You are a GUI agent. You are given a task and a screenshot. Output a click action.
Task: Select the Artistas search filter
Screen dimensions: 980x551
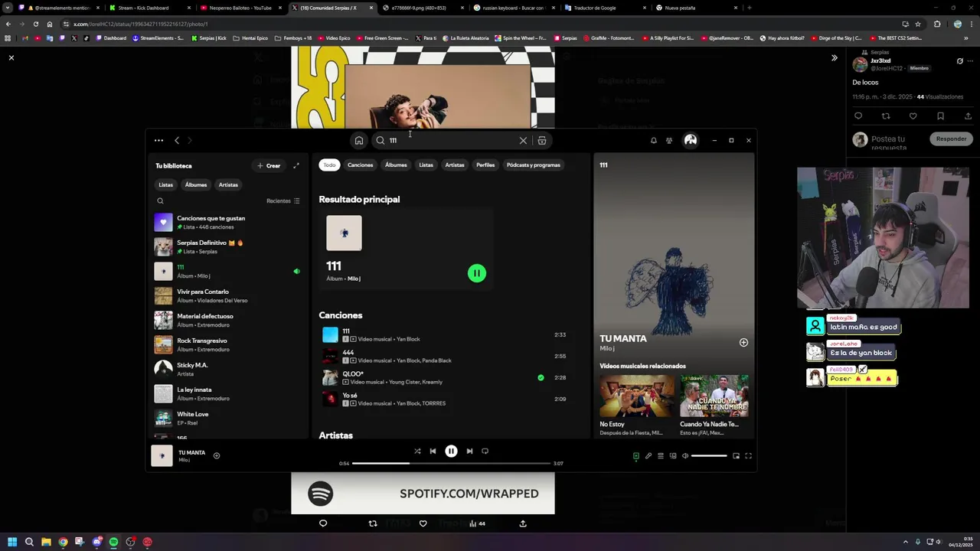(455, 165)
